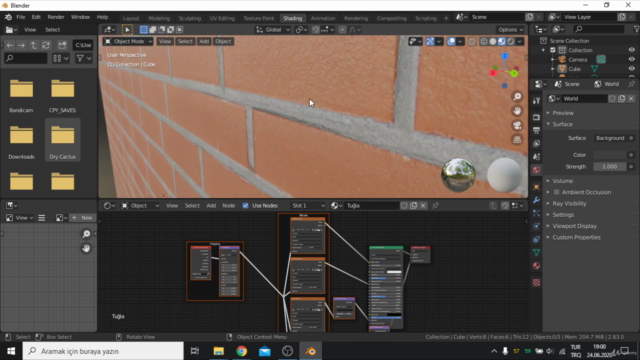The image size is (640, 360).
Task: Open the Options dropdown
Action: pos(510,29)
